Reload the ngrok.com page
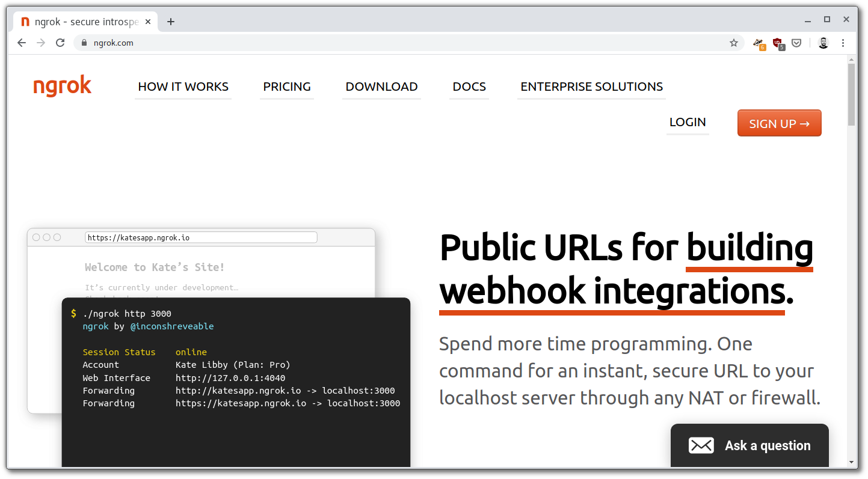The width and height of the screenshot is (868, 479). tap(60, 43)
